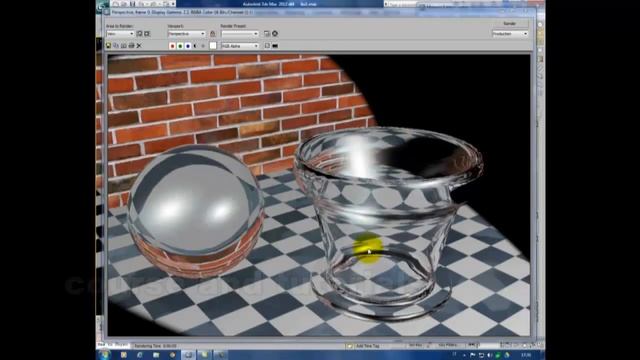
Task: Click the Copy Image icon
Action: pos(116,46)
